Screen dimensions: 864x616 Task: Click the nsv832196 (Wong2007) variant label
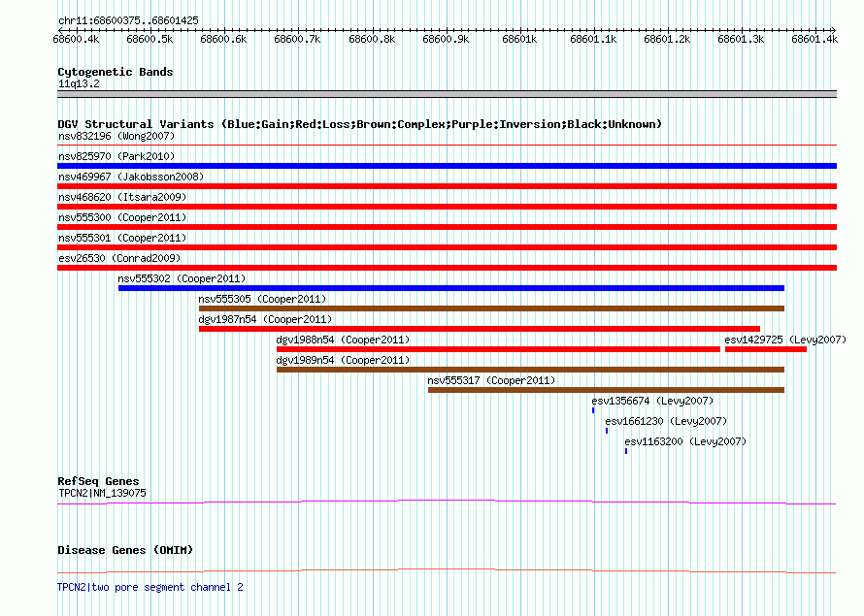click(116, 136)
